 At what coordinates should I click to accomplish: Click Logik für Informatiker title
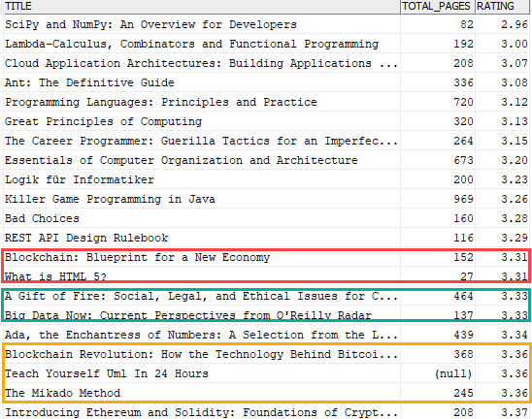[x=80, y=179]
